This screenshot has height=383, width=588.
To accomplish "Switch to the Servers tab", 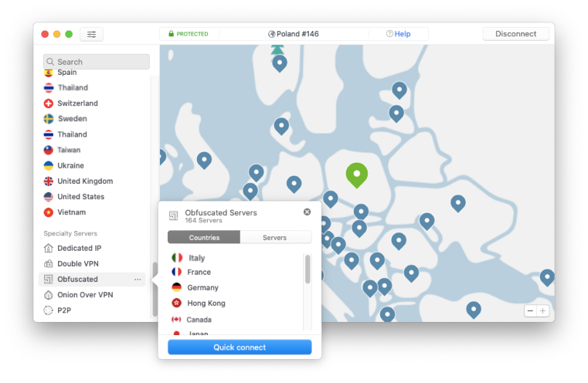I will (276, 237).
